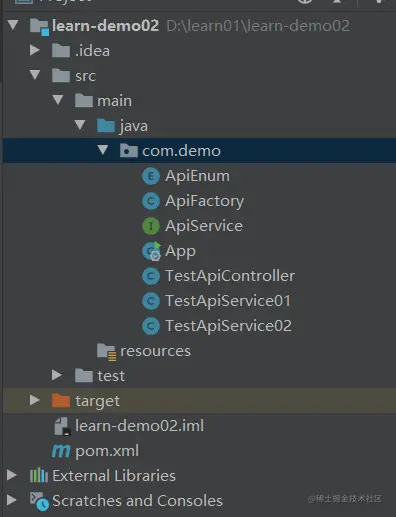
Task: Select the TestApiService02 class
Action: click(228, 326)
